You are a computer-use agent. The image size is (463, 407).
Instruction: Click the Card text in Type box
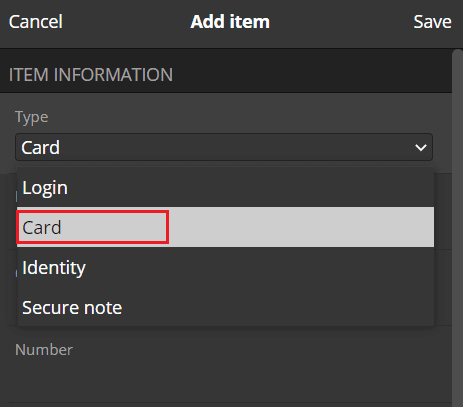coord(40,147)
